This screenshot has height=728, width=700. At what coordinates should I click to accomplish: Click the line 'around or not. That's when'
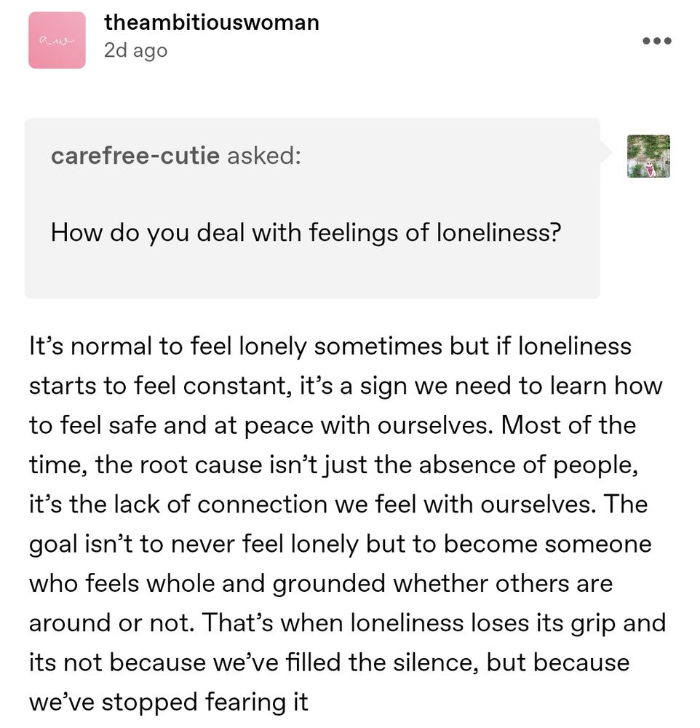coord(348,622)
